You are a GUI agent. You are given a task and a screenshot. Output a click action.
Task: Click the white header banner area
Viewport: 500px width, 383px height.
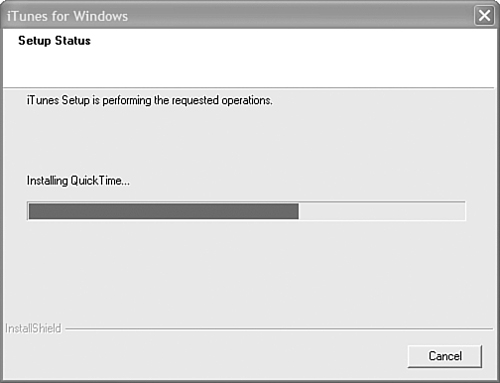point(248,58)
